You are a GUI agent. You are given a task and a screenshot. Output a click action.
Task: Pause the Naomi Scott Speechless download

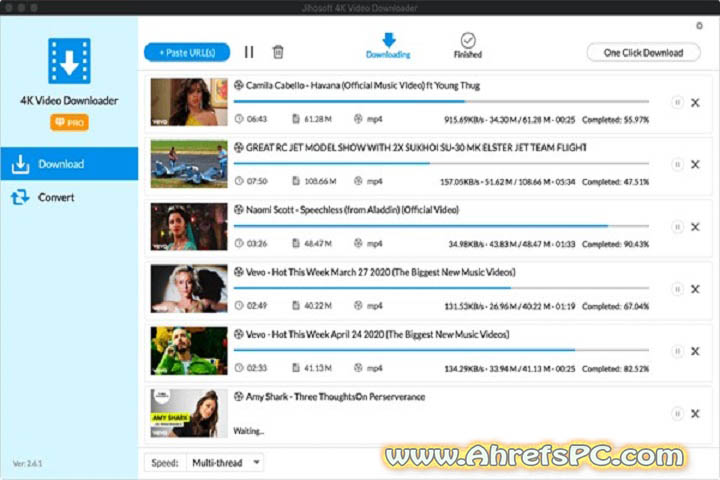tap(677, 226)
